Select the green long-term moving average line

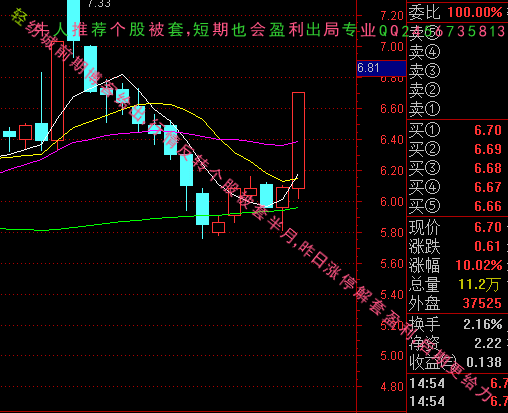[x=150, y=219]
